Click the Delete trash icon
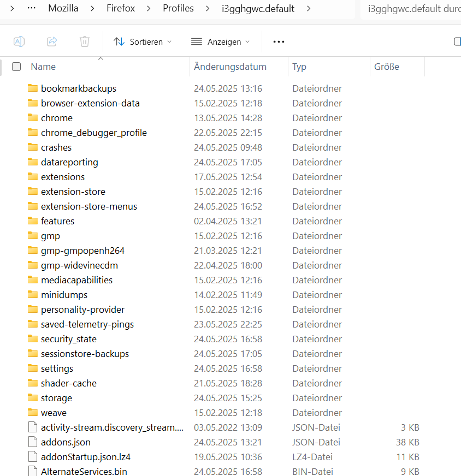Viewport: 461px width, 476px height. (85, 41)
